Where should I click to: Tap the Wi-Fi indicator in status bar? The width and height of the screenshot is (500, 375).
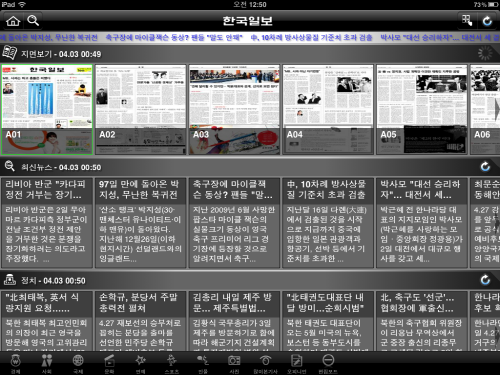coord(22,4)
